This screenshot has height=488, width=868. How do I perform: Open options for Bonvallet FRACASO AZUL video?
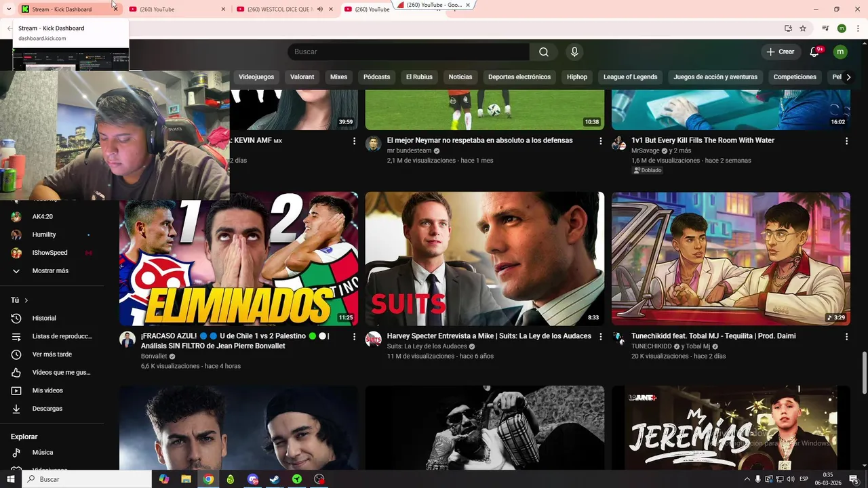(x=354, y=337)
